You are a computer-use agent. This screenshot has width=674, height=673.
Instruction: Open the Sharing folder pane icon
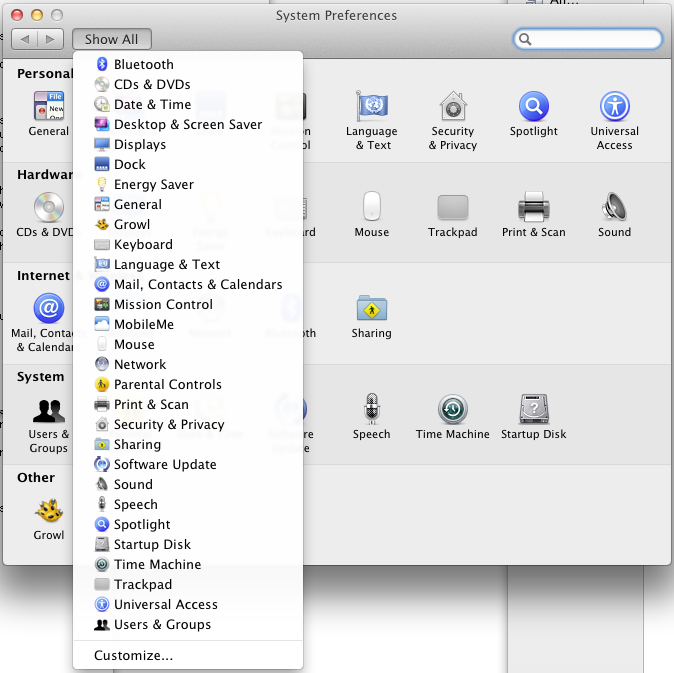tap(371, 309)
